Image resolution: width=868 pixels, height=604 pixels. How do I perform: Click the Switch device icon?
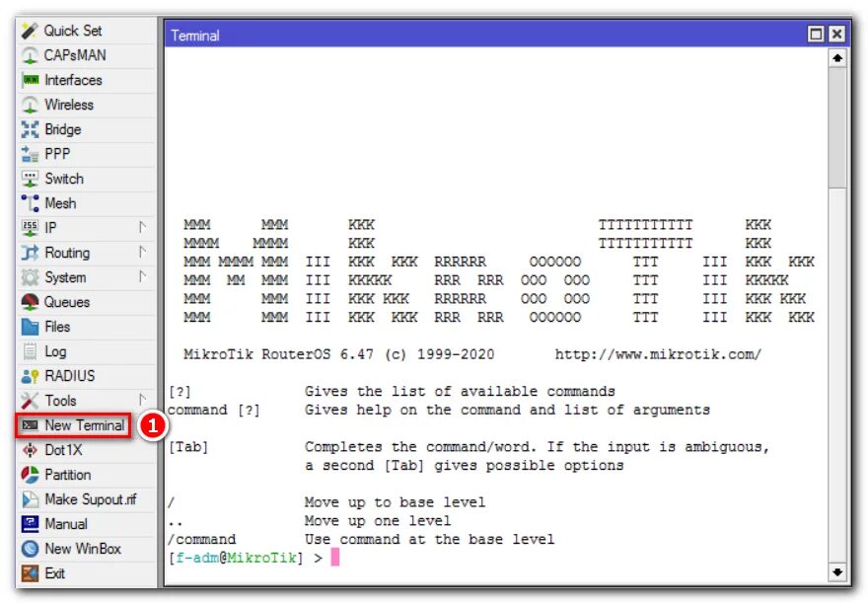(x=30, y=179)
